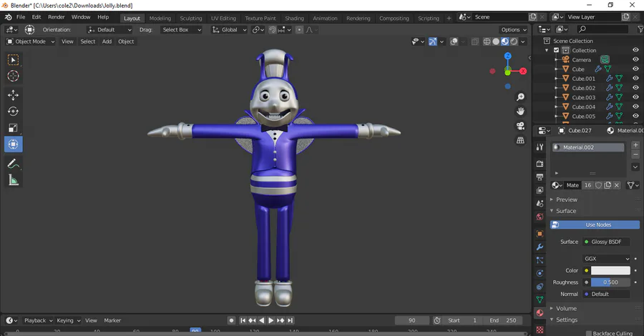Adjust the Roughness slider at 0.500
Image resolution: width=644 pixels, height=336 pixels.
pos(610,282)
